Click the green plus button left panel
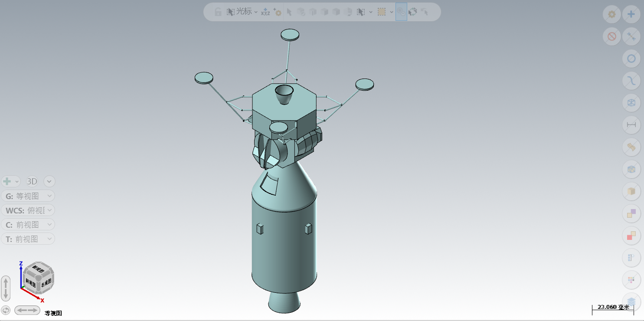The height and width of the screenshot is (321, 644). (x=7, y=181)
